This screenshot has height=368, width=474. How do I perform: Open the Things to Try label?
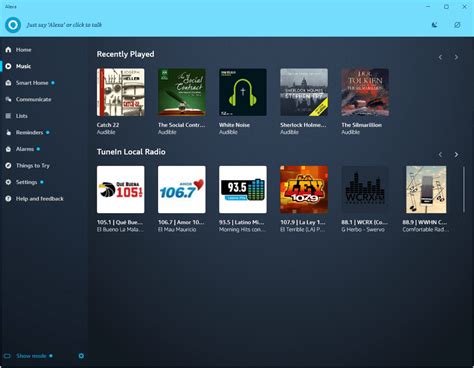[33, 166]
